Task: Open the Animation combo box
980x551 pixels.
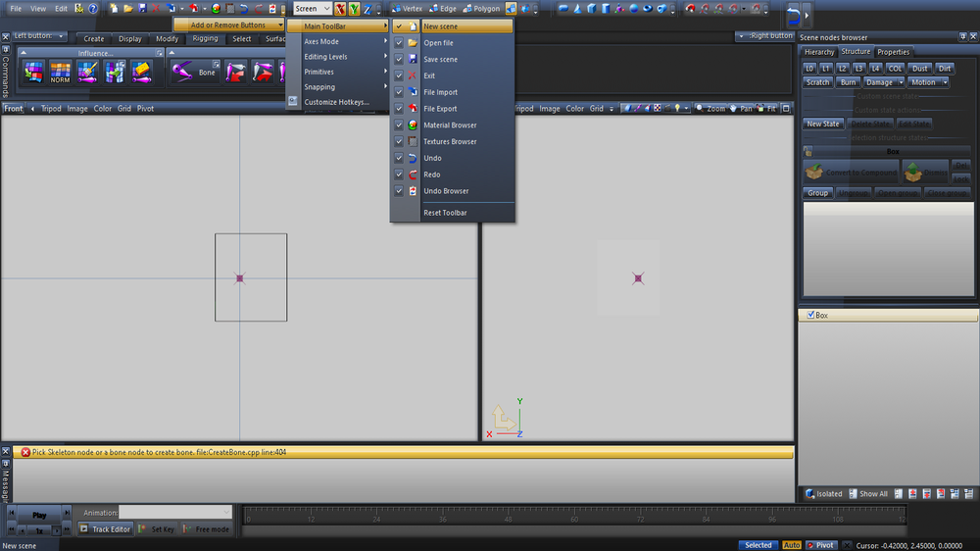Action: click(175, 512)
